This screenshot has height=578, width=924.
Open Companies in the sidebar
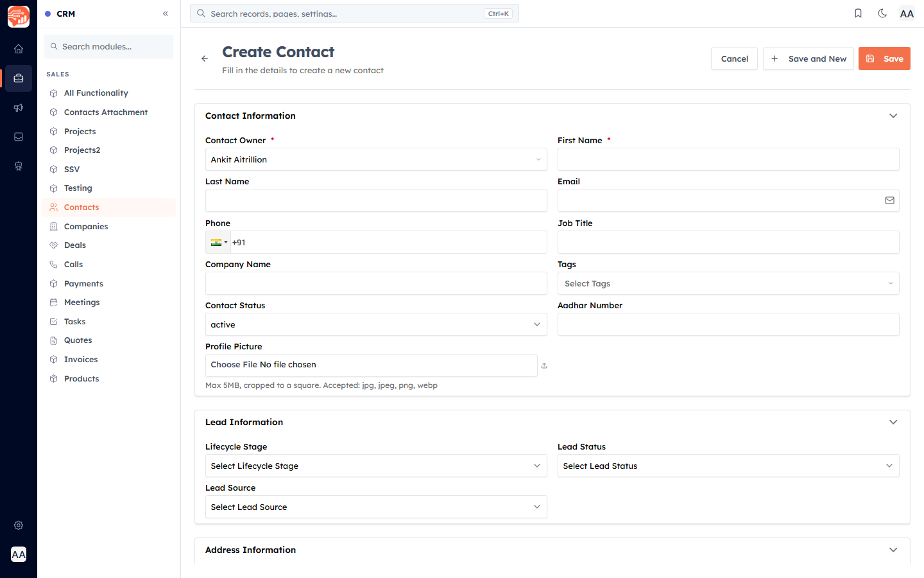point(109,227)
